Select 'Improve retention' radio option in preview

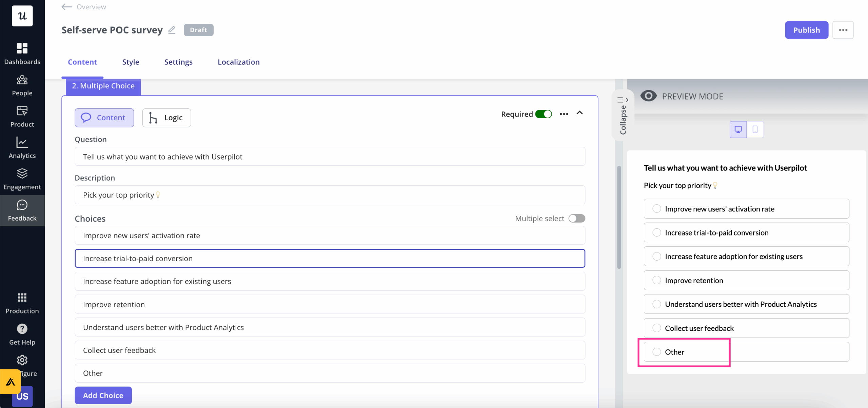657,280
